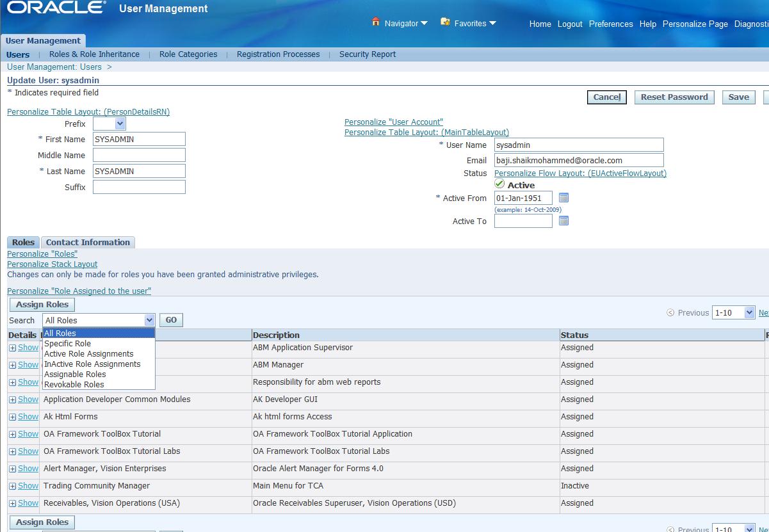Image resolution: width=769 pixels, height=532 pixels.
Task: Click the Logout link
Action: point(570,24)
